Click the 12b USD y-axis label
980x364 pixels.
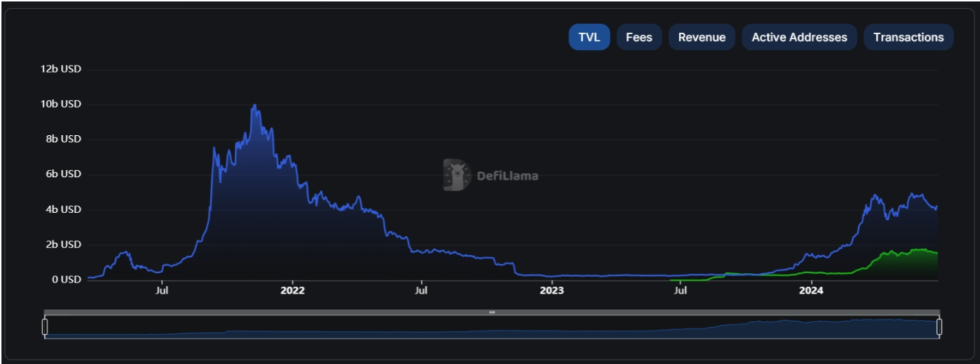(61, 69)
